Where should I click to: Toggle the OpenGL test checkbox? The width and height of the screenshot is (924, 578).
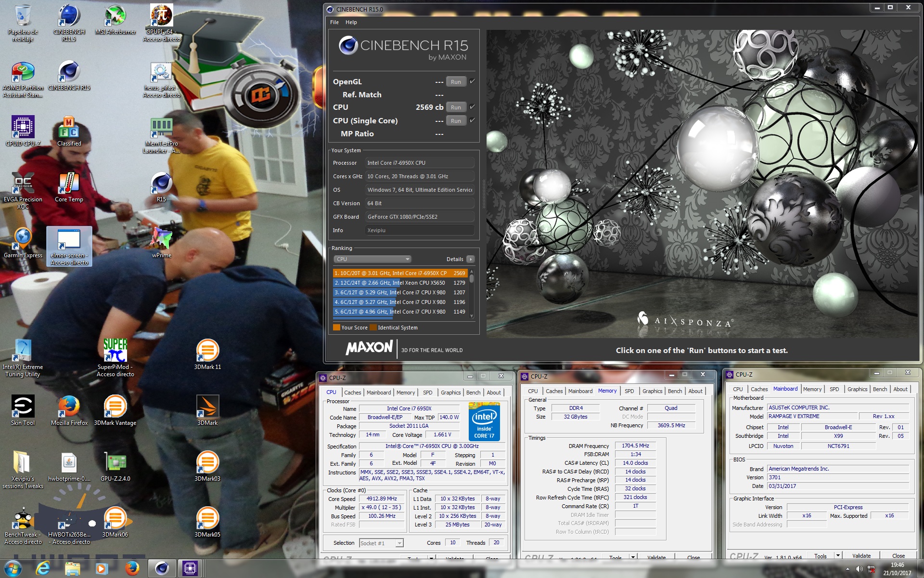[x=472, y=81]
